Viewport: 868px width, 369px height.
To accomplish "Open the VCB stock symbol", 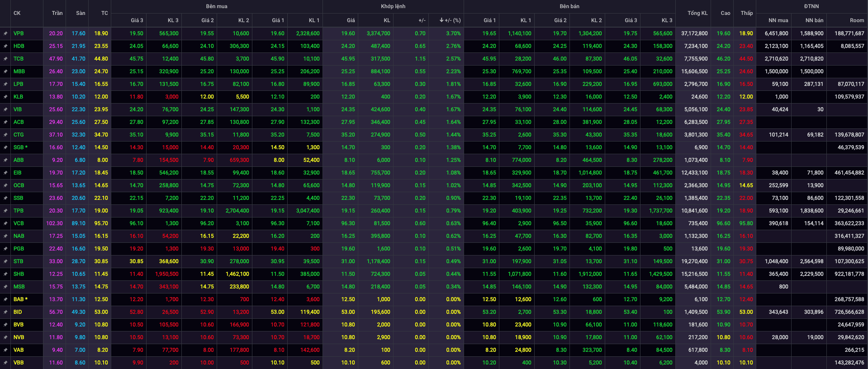I will click(x=19, y=223).
